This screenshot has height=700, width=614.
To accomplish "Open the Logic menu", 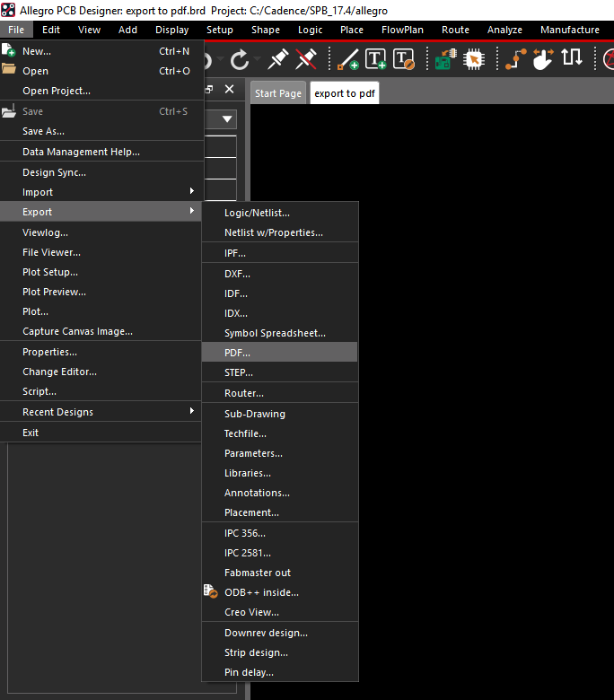I will coord(311,30).
